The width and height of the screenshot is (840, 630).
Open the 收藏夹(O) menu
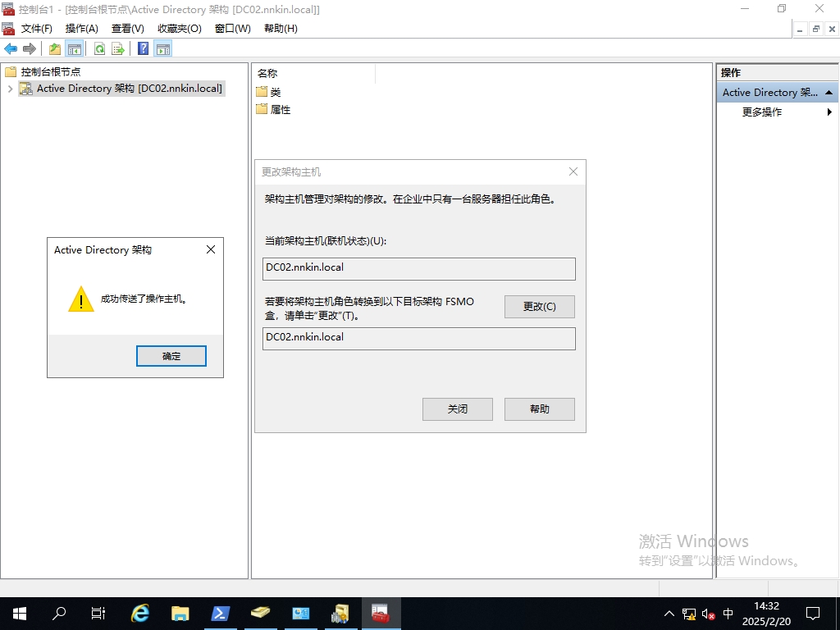179,29
